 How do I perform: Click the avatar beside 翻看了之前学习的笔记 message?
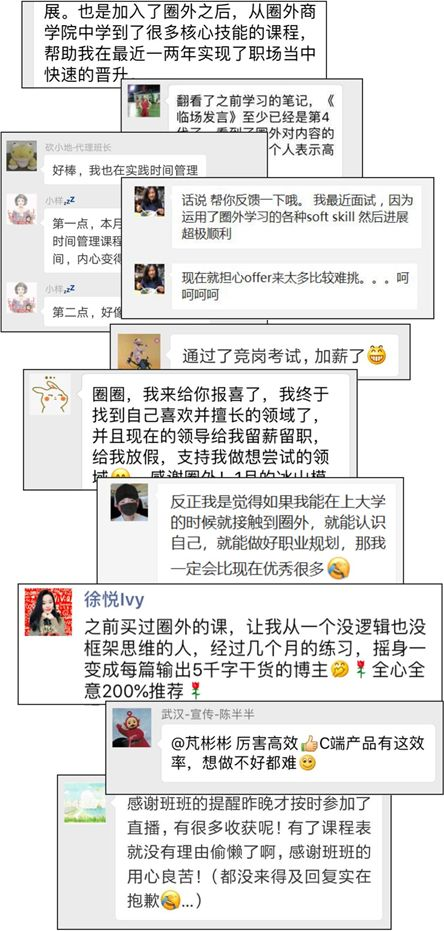pyautogui.click(x=144, y=100)
